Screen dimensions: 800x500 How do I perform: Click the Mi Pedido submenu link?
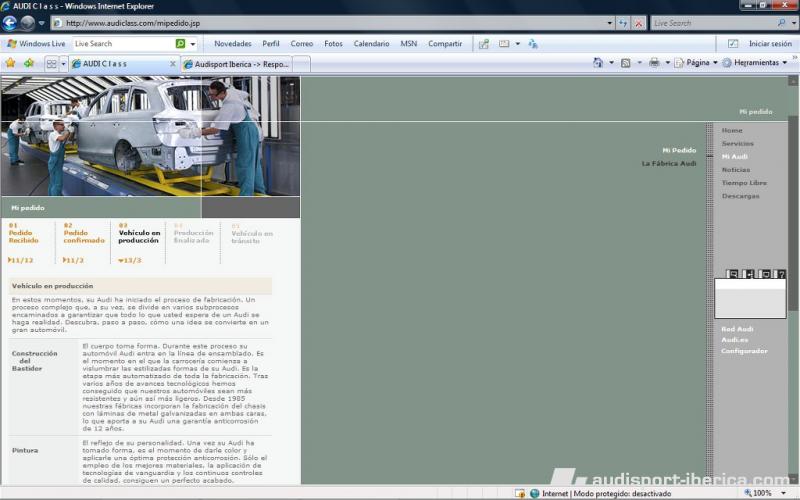(679, 151)
